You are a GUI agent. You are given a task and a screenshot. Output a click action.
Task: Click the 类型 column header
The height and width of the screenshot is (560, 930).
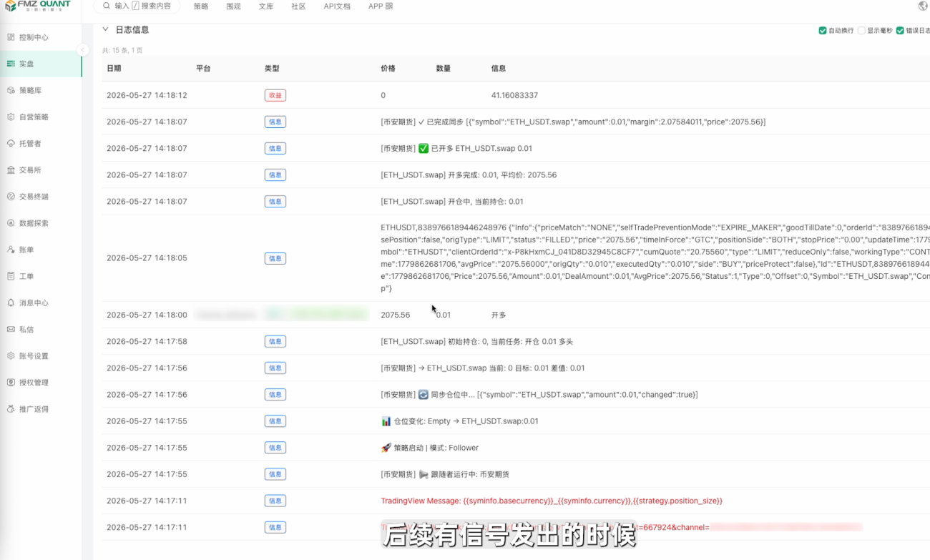click(272, 69)
